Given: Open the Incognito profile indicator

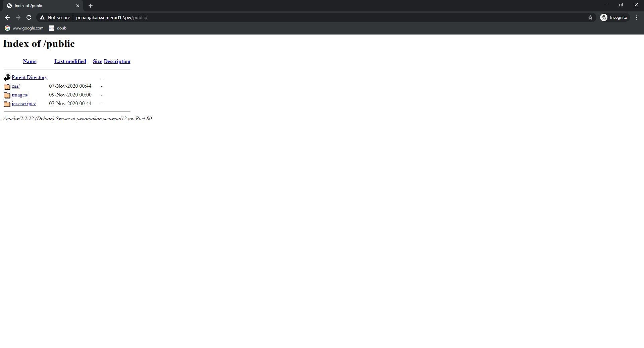Looking at the screenshot, I should pyautogui.click(x=614, y=17).
